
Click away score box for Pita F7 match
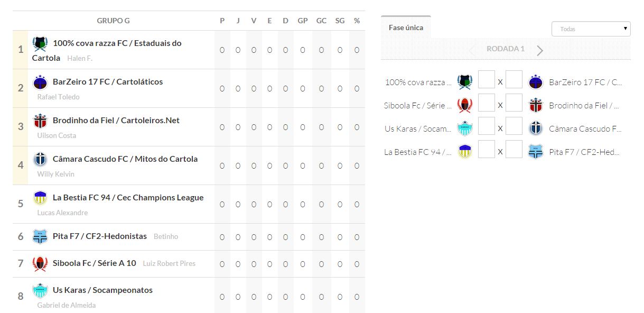pos(514,150)
